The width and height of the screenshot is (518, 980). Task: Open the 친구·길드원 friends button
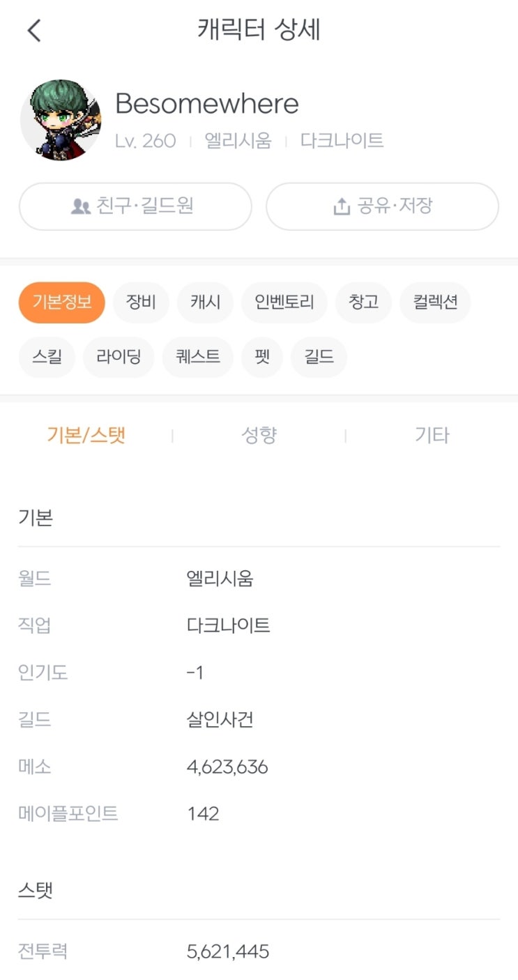pyautogui.click(x=135, y=206)
